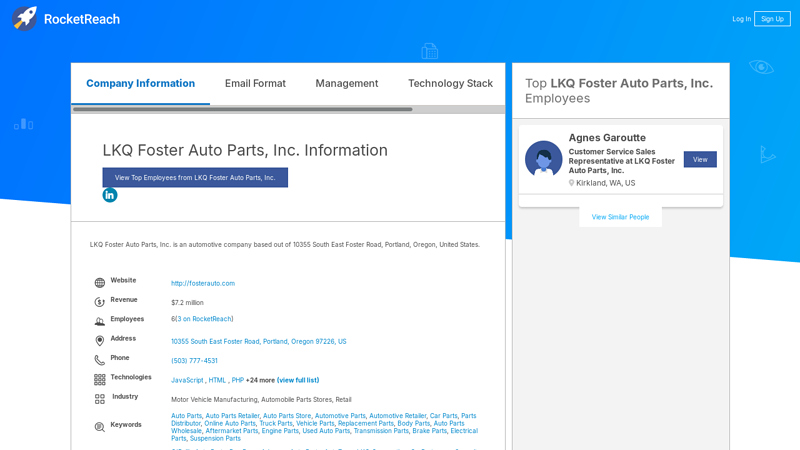The image size is (800, 450).
Task: Click the Truck Parts keyword link
Action: (x=276, y=423)
